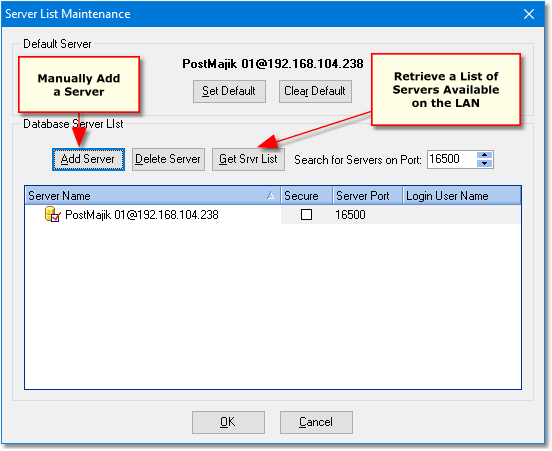Increase the search port with up arrow
Image resolution: width=552 pixels, height=451 pixels.
[x=485, y=155]
